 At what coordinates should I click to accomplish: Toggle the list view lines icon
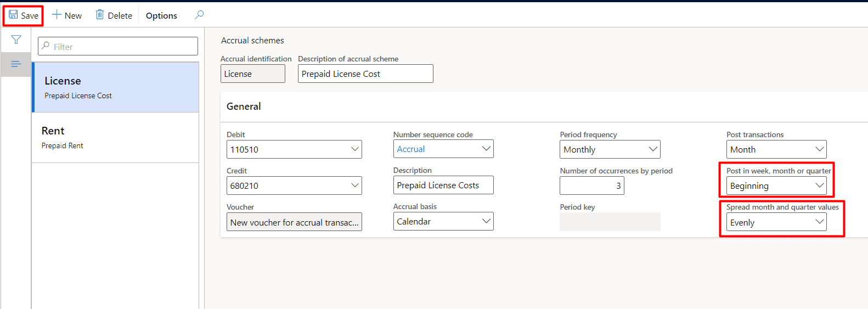point(16,64)
